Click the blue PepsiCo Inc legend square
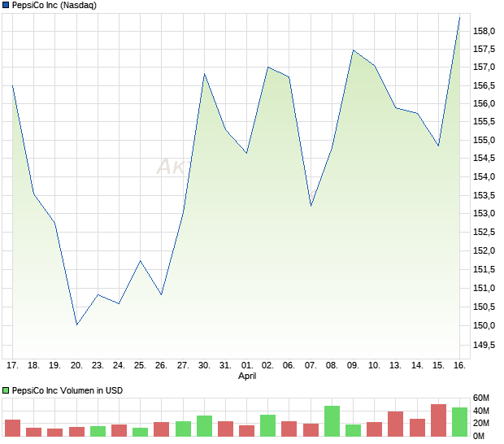The image size is (504, 444). click(6, 5)
